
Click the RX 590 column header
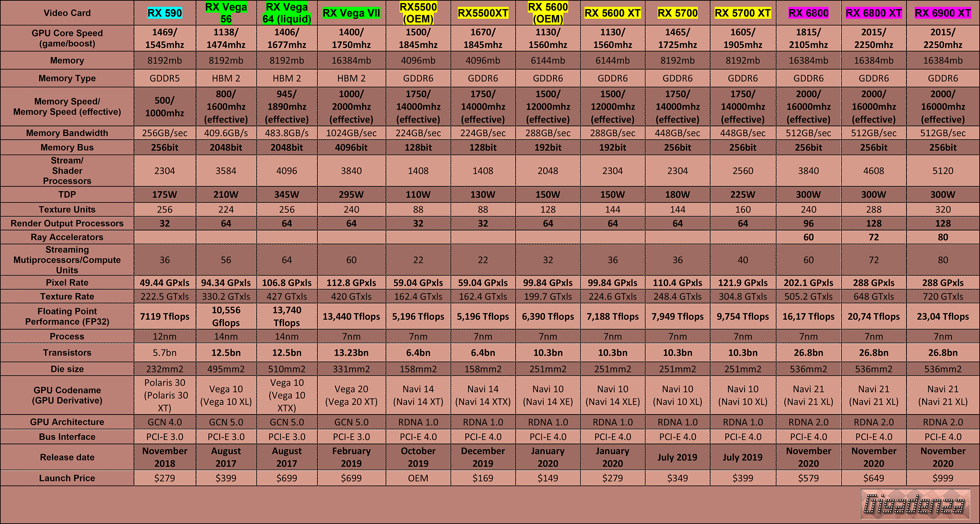click(x=165, y=13)
